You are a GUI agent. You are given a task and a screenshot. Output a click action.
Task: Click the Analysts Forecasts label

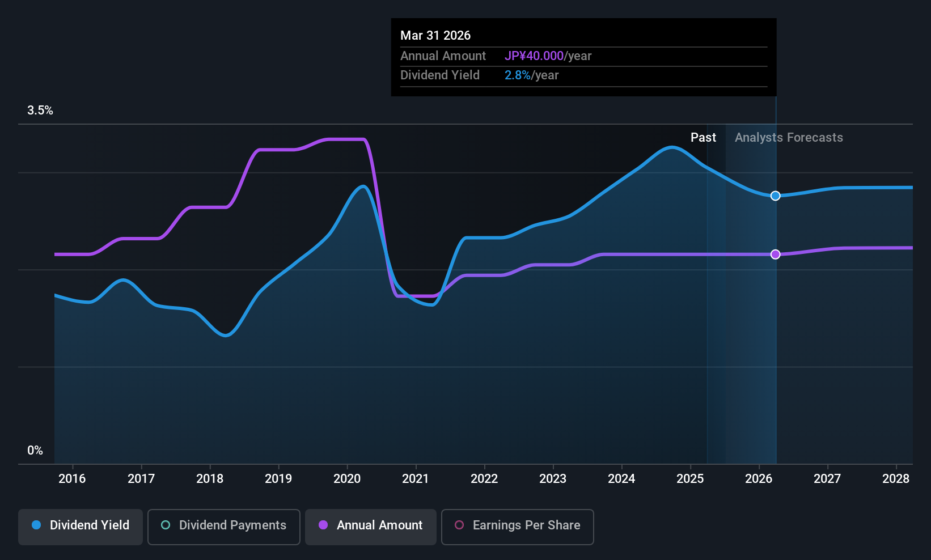click(x=789, y=138)
